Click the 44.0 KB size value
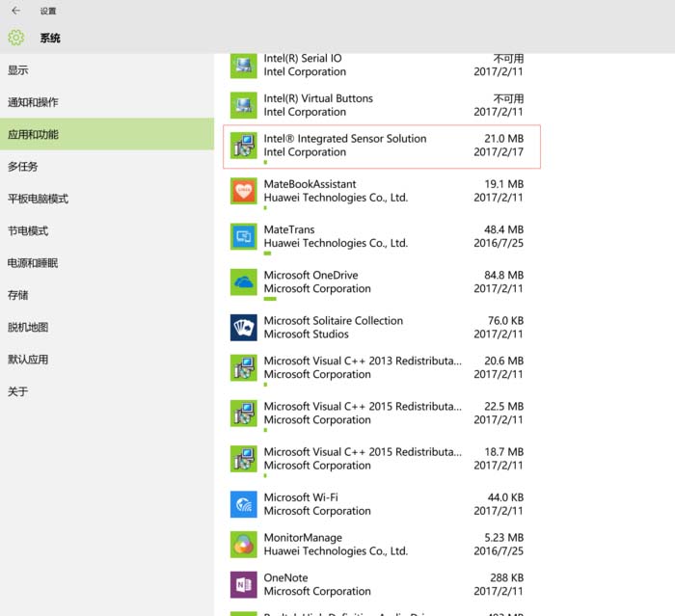The image size is (675, 616). click(505, 497)
